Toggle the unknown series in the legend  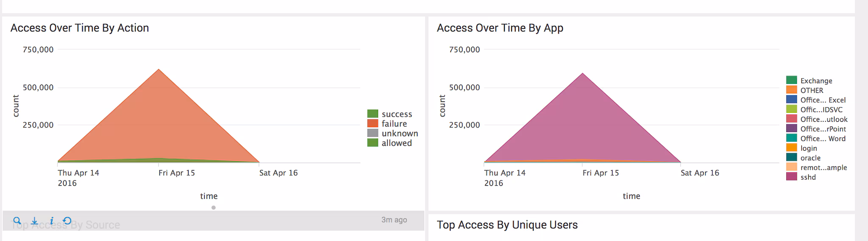click(399, 133)
